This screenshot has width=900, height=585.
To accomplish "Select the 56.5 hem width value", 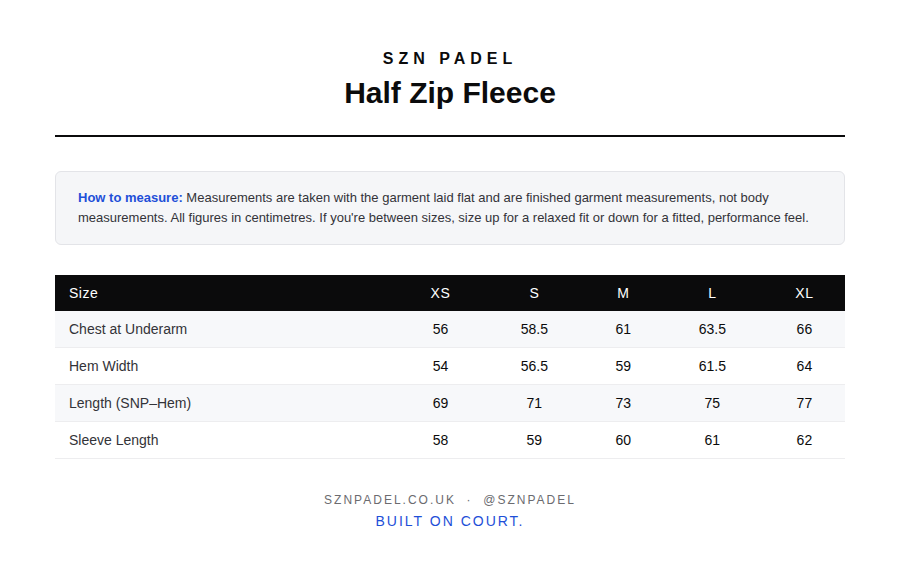I will (x=534, y=366).
